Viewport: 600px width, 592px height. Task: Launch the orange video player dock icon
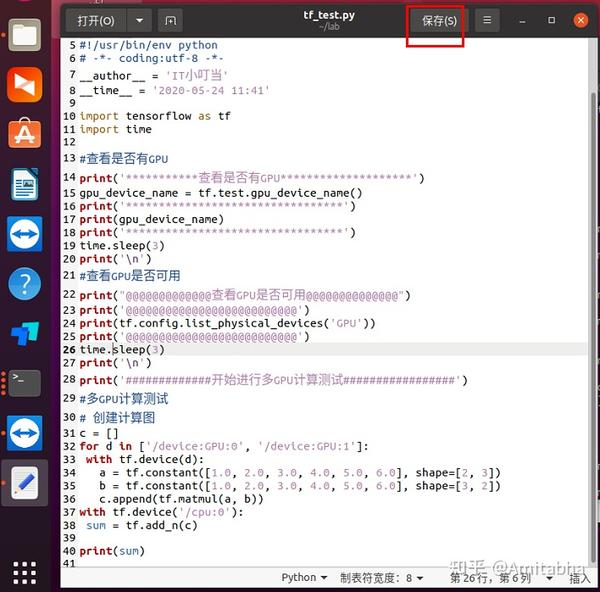point(24,85)
